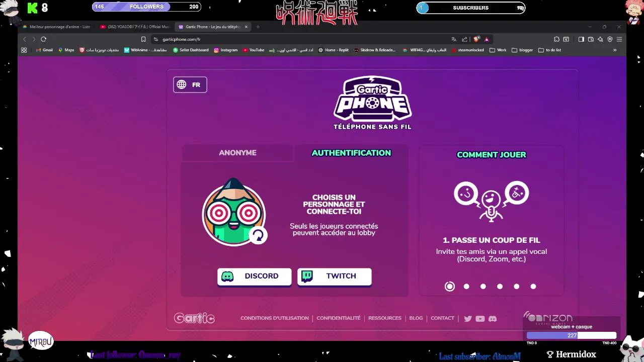644x362 pixels.
Task: Reload the page with browser refresh icon
Action: click(x=44, y=39)
